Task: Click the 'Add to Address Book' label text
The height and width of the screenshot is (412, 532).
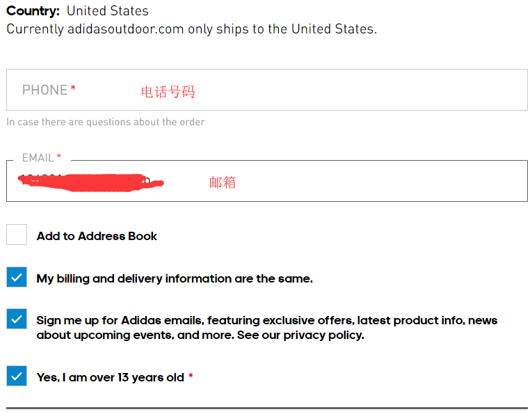Action: pyautogui.click(x=97, y=236)
